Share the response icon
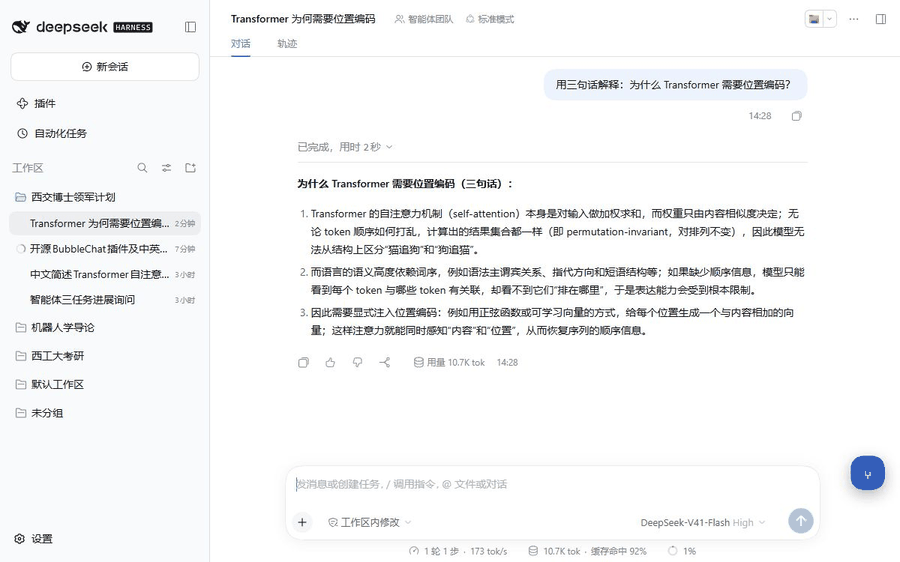The width and height of the screenshot is (900, 562). click(x=385, y=362)
